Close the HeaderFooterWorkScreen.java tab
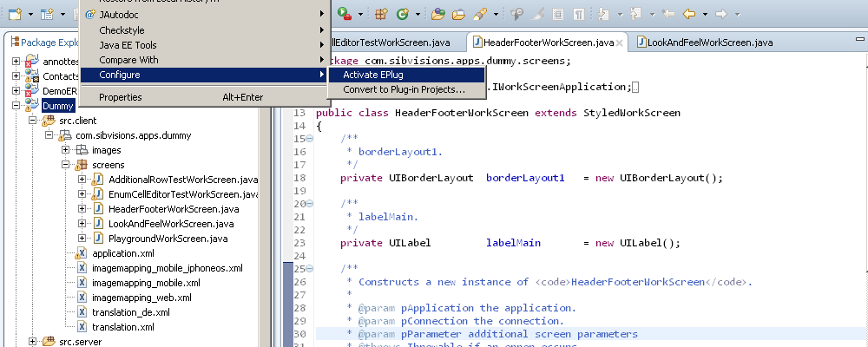 click(x=620, y=43)
